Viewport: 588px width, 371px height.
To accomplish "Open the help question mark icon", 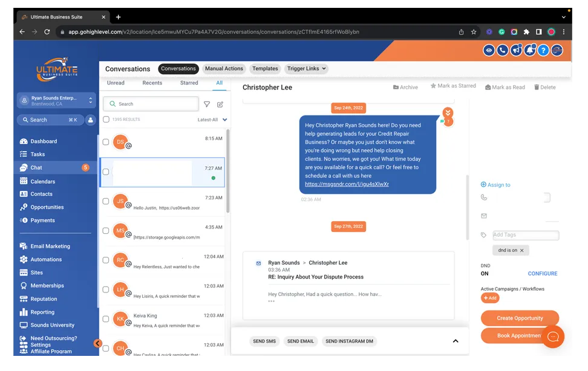I will tap(543, 50).
